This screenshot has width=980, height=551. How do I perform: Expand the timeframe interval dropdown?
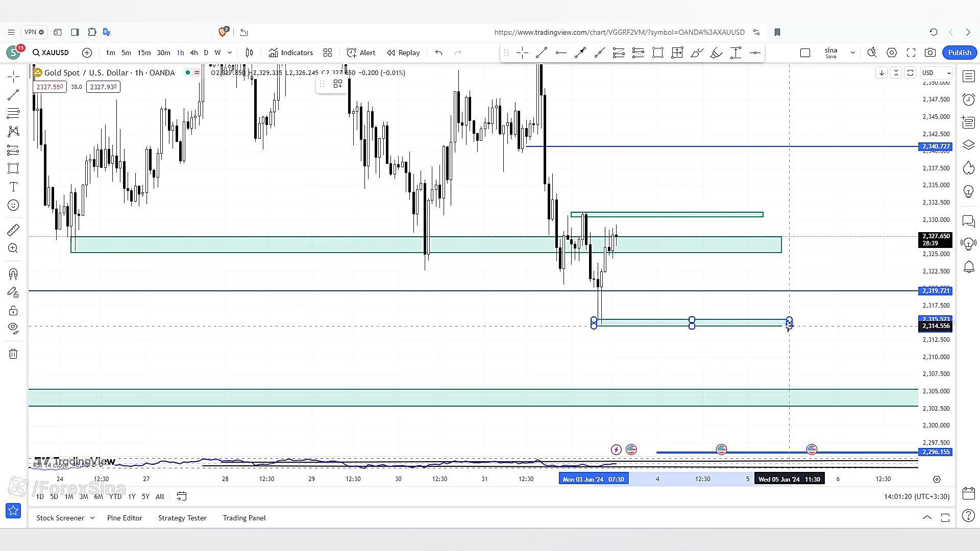pyautogui.click(x=230, y=53)
